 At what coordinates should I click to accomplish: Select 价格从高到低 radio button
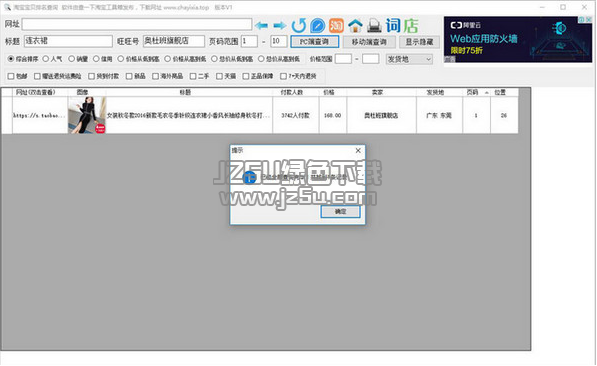tap(168, 59)
